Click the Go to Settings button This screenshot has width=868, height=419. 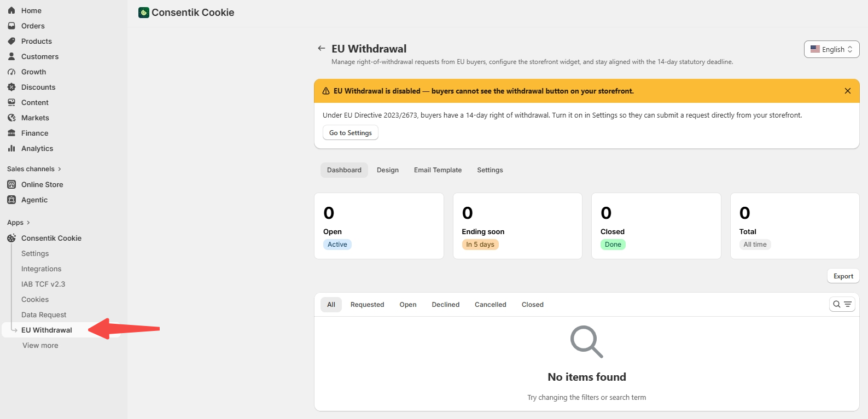pos(351,133)
